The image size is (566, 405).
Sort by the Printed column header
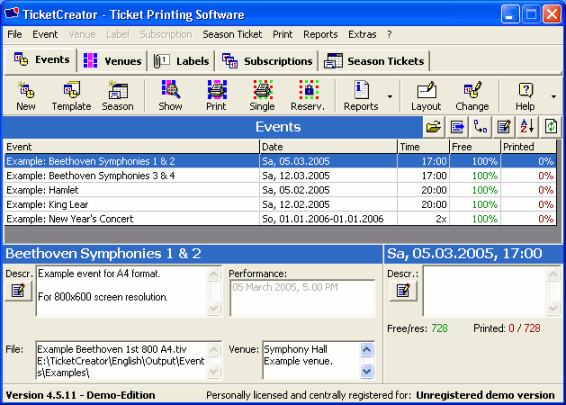coord(528,147)
